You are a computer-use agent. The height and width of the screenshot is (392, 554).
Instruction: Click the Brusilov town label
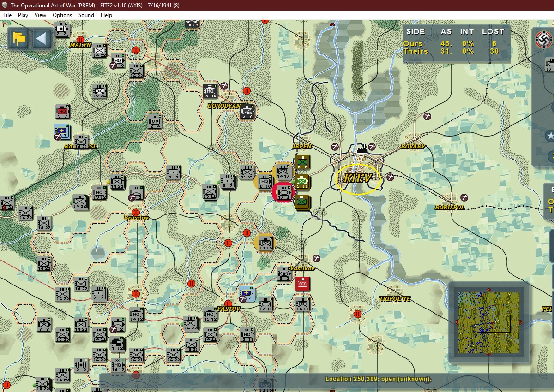coord(136,217)
